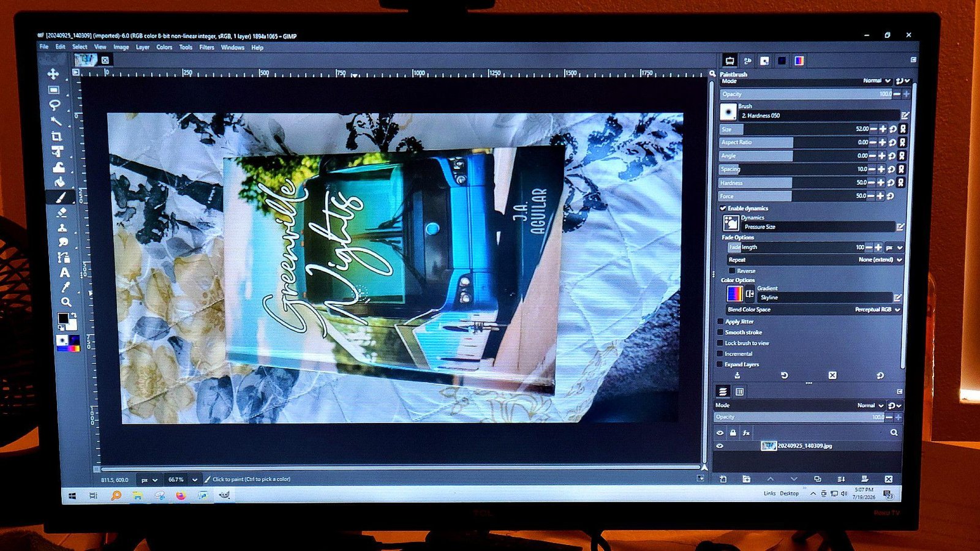Delete the current layer
This screenshot has height=551, width=980.
point(889,479)
